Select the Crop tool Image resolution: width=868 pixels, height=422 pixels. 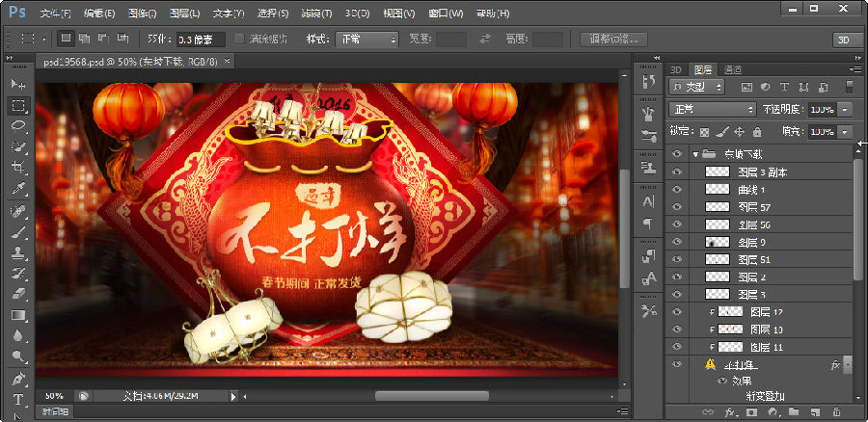(18, 168)
